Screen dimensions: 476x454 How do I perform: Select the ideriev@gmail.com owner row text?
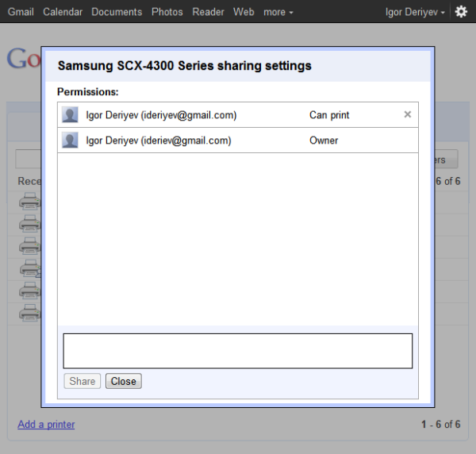(x=159, y=140)
